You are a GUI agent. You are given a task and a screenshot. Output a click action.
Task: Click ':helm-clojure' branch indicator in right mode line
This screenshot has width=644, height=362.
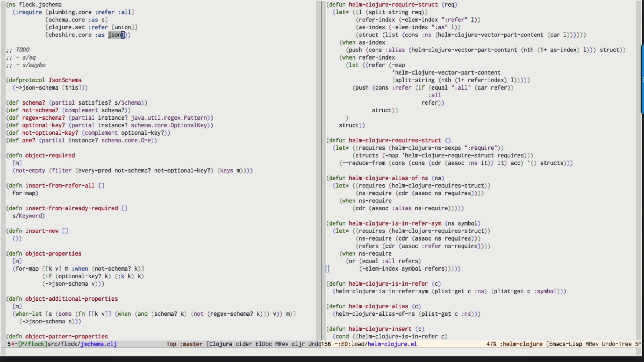(x=521, y=344)
